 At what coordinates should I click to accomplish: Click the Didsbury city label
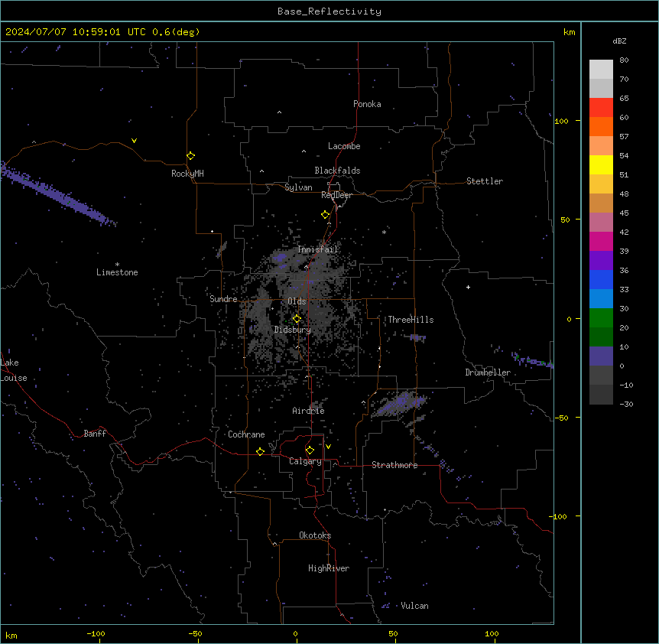(x=293, y=330)
